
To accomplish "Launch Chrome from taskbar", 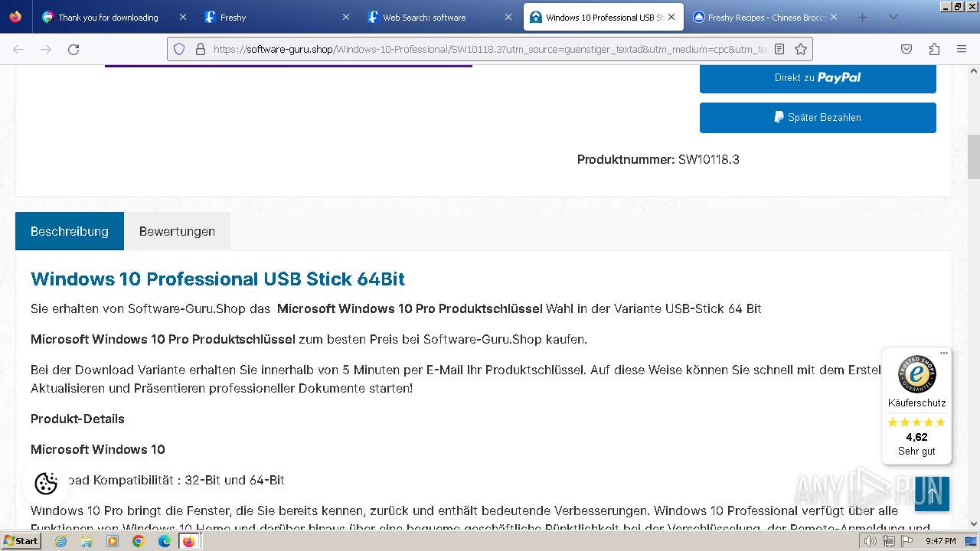I will point(139,541).
